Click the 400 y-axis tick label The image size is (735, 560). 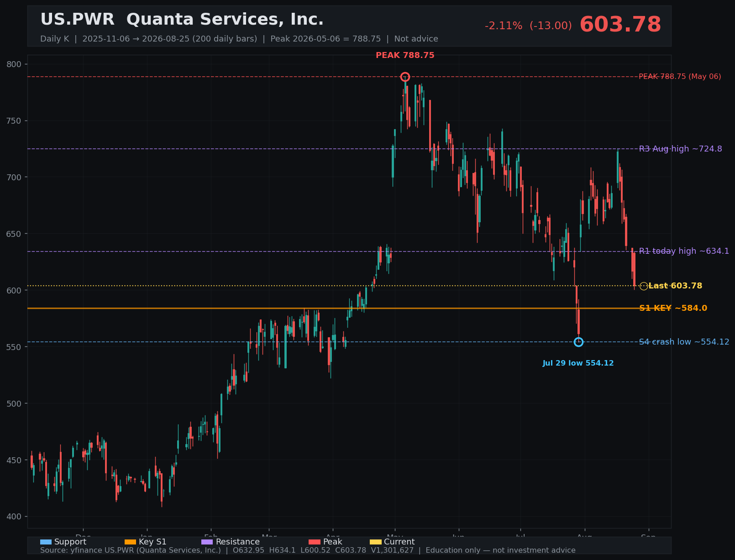pos(14,517)
